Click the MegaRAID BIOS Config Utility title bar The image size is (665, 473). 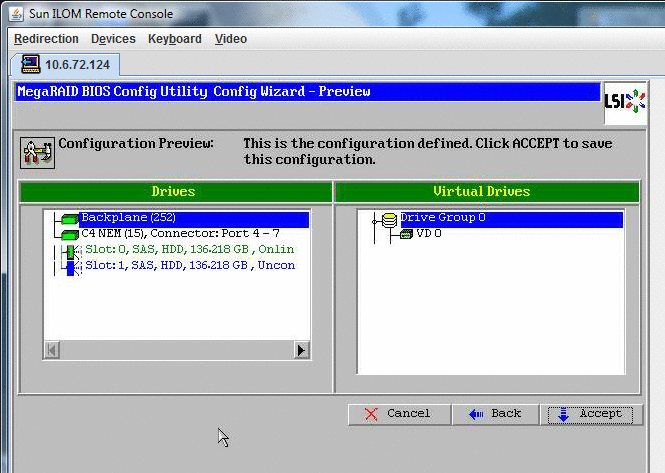point(307,92)
